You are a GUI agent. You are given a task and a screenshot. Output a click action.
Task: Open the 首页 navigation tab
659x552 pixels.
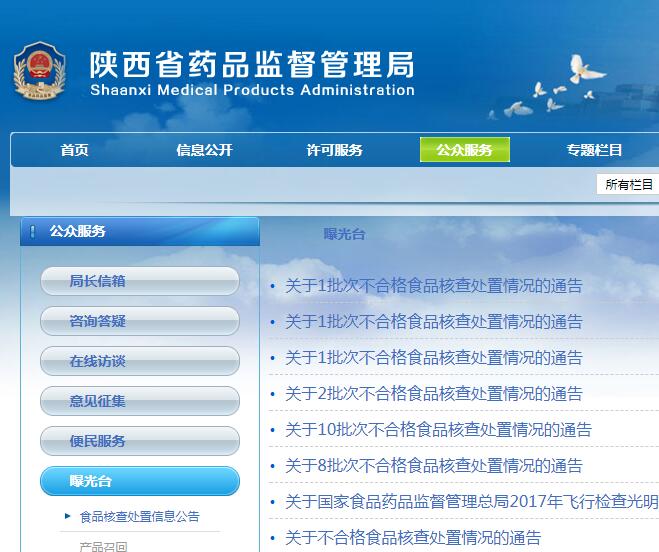coord(75,150)
